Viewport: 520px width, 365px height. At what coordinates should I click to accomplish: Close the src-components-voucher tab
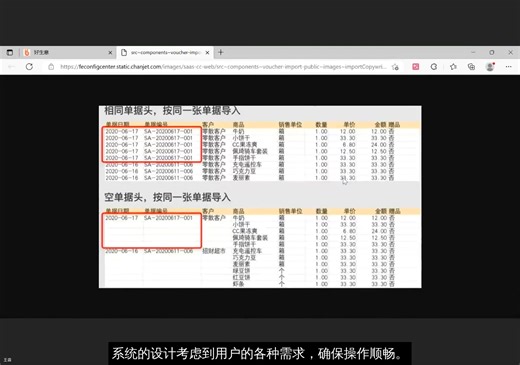pyautogui.click(x=207, y=52)
